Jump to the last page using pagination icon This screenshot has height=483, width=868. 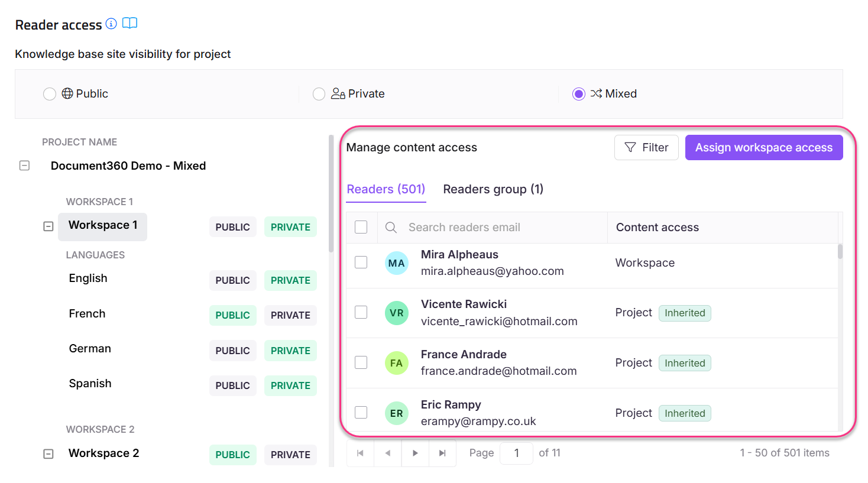click(442, 452)
